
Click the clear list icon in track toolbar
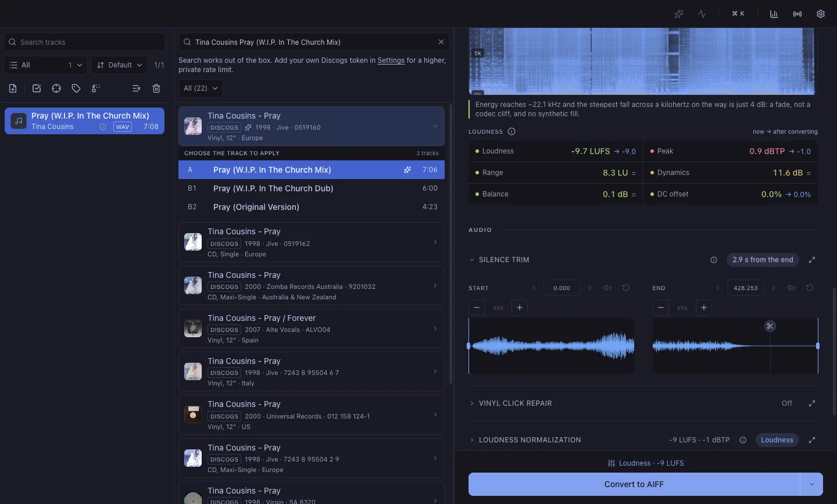point(136,88)
